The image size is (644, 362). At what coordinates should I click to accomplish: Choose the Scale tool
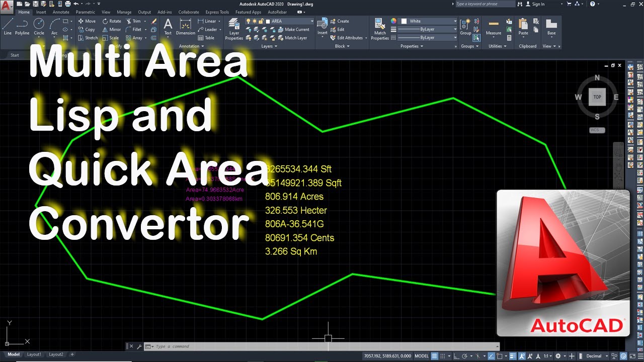point(111,38)
